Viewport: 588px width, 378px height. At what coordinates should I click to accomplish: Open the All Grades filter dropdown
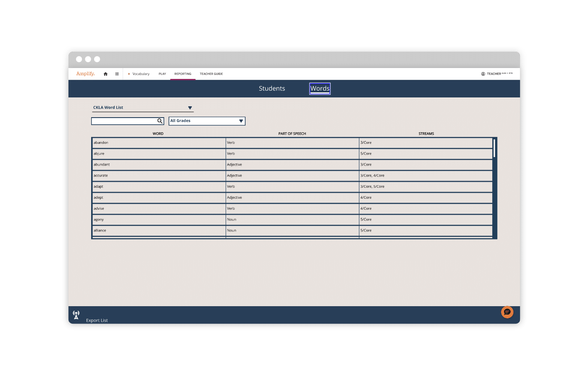(241, 121)
